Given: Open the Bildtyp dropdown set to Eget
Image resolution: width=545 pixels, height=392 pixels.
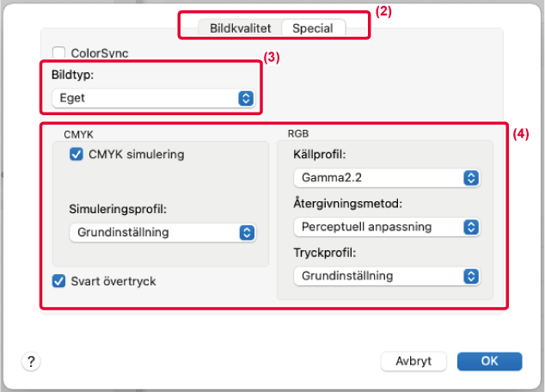Looking at the screenshot, I should point(152,98).
